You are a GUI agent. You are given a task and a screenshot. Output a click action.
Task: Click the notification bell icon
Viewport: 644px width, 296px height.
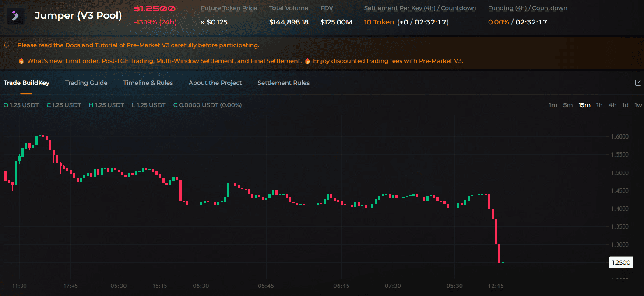[7, 45]
